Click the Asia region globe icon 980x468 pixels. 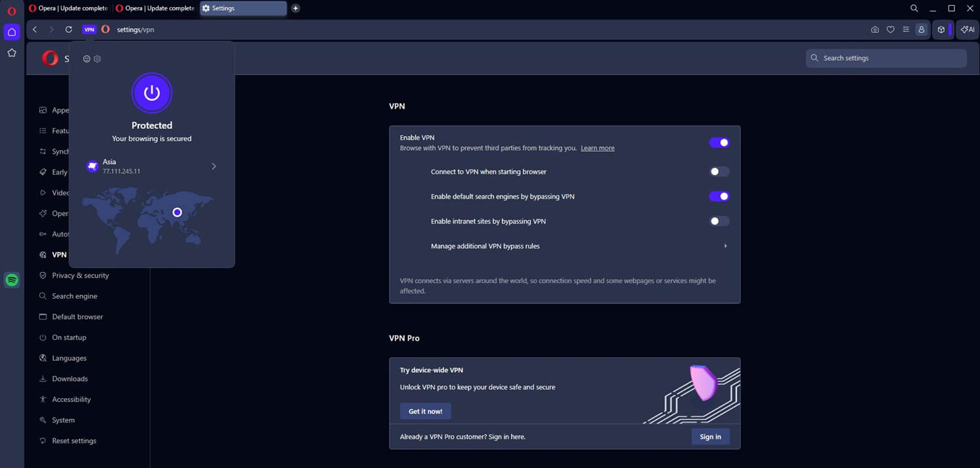point(93,167)
